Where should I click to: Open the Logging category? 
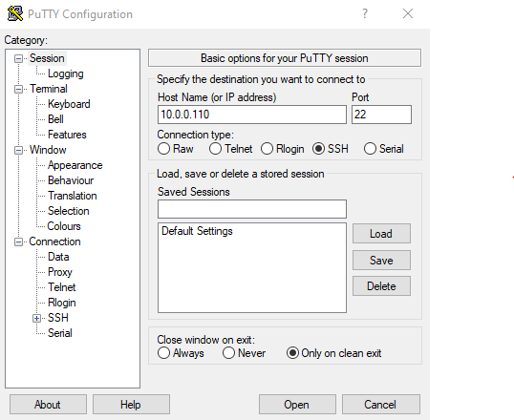point(66,73)
